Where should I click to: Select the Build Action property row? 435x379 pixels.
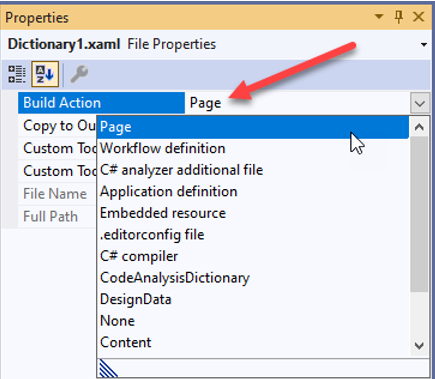point(101,103)
